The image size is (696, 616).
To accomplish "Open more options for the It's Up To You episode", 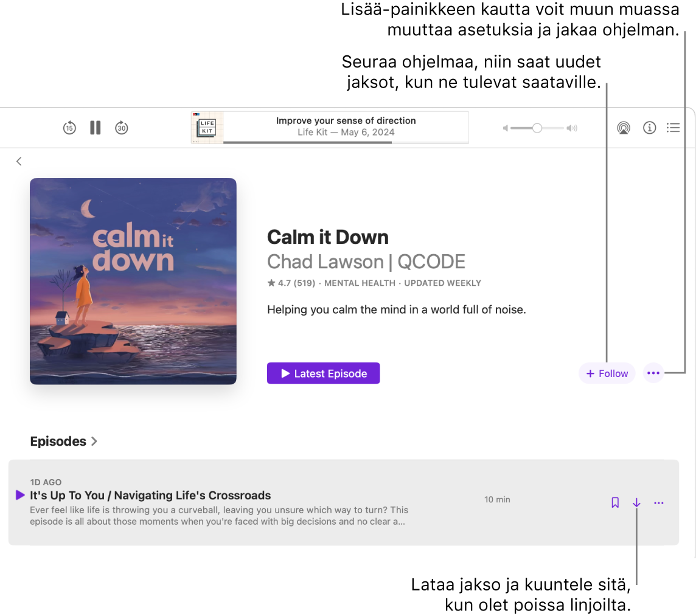I will point(658,503).
